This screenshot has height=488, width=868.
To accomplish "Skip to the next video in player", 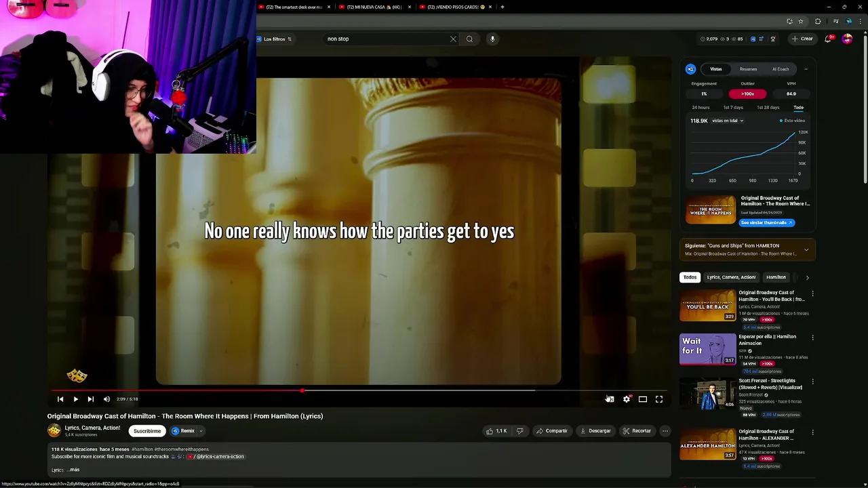I will pyautogui.click(x=90, y=399).
